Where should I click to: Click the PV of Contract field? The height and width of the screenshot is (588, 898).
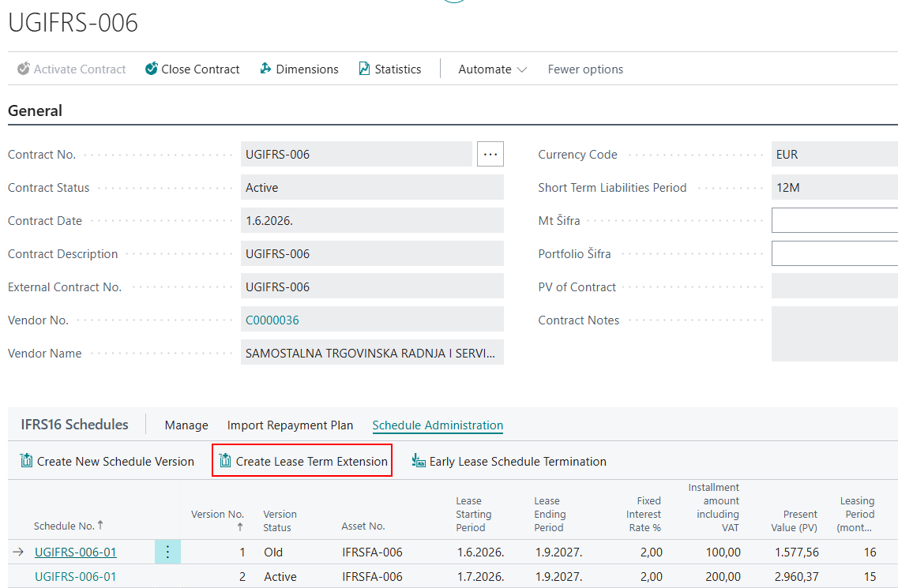[x=835, y=287]
